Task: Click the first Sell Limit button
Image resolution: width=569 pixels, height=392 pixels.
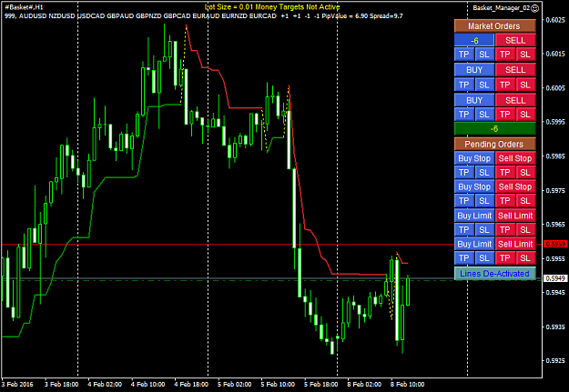Action: point(515,216)
